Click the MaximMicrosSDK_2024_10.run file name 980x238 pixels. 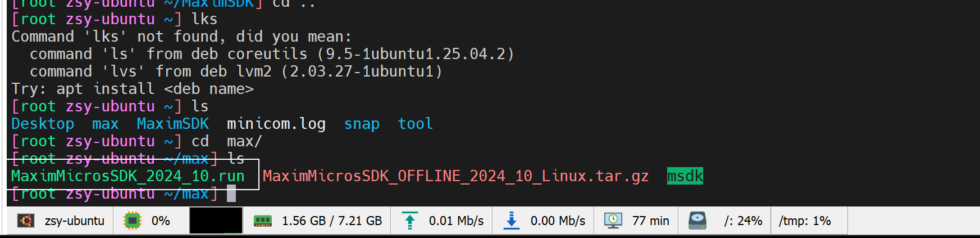[x=128, y=176]
